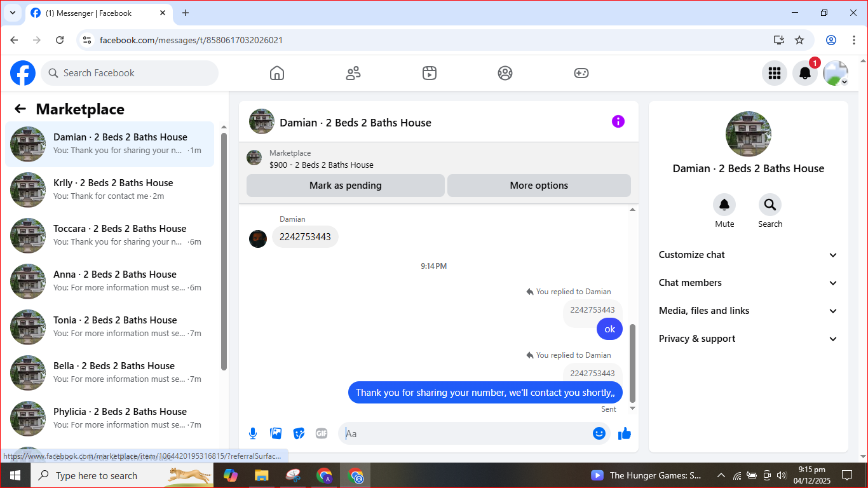Image resolution: width=868 pixels, height=488 pixels.
Task: Expand Customize chat section
Action: [x=749, y=255]
